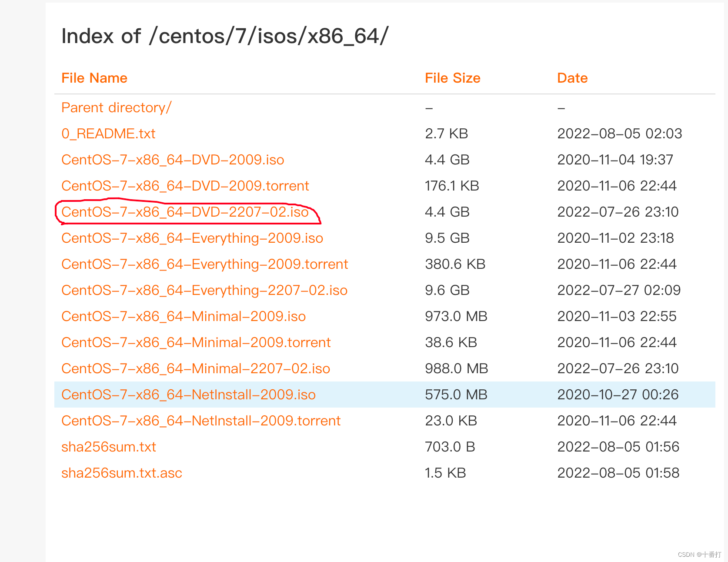Sort by the File Name column header
Viewport: 728px width, 562px height.
(x=94, y=78)
